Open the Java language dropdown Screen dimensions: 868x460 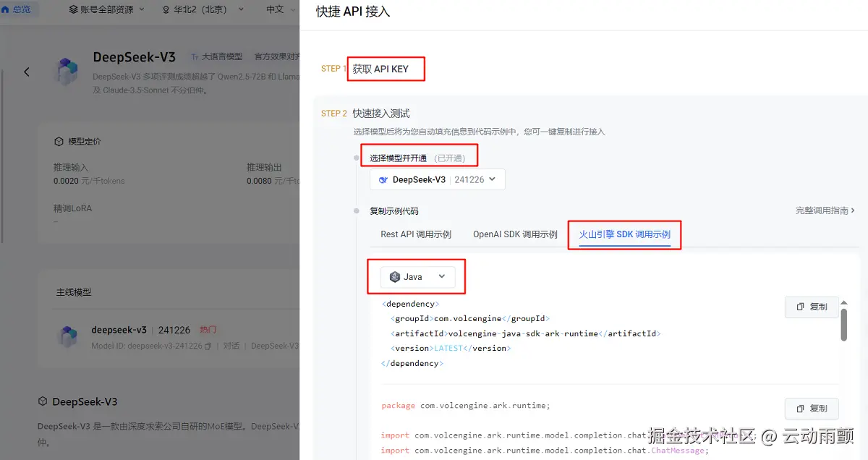[x=418, y=277]
